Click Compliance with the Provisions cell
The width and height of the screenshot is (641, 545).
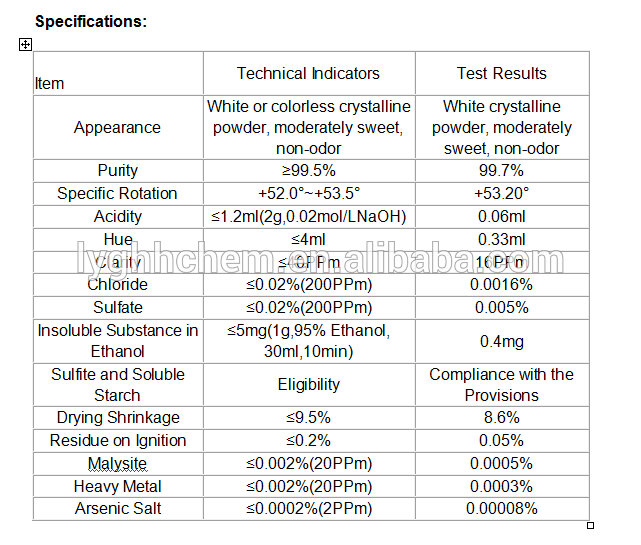coord(502,384)
